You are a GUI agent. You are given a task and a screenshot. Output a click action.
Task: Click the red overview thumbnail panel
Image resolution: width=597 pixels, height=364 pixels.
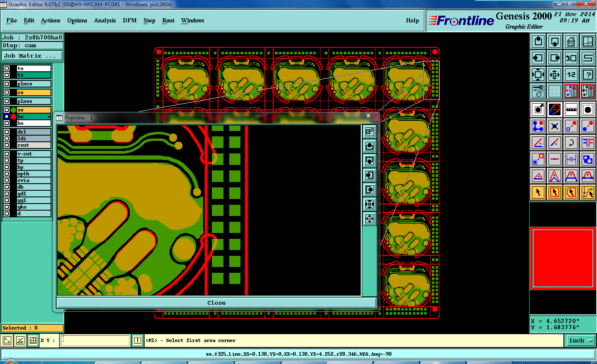[563, 258]
